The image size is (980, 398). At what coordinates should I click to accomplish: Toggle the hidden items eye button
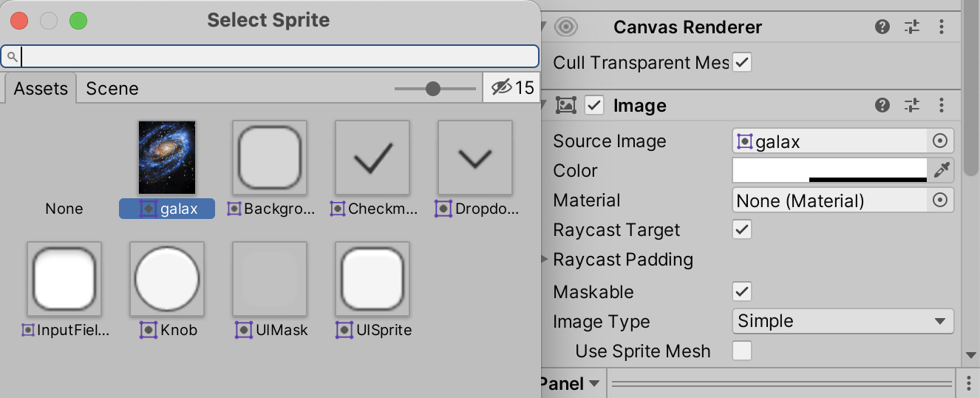pyautogui.click(x=512, y=88)
